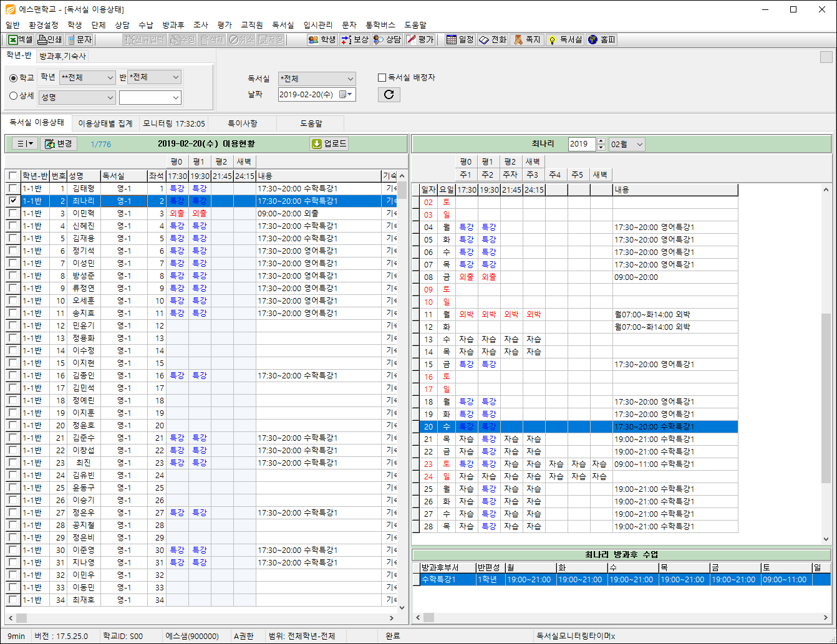This screenshot has height=644, width=837.
Task: Click the 독서실모니터링타이머x status bar entry
Action: (x=576, y=636)
